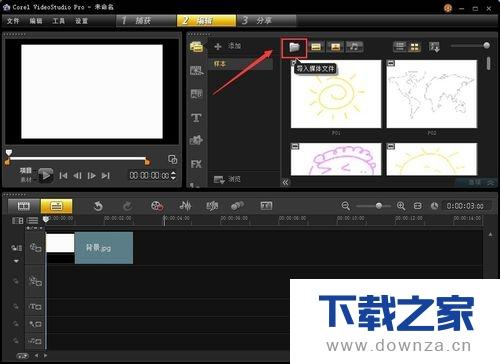This screenshot has width=500, height=364.
Task: Click the preview timecode stepper arrows
Action: [x=173, y=175]
